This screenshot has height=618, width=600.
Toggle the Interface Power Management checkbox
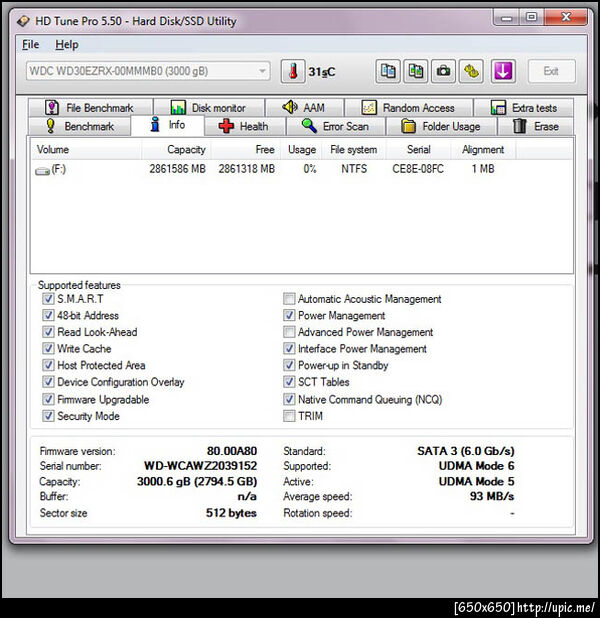click(x=289, y=348)
